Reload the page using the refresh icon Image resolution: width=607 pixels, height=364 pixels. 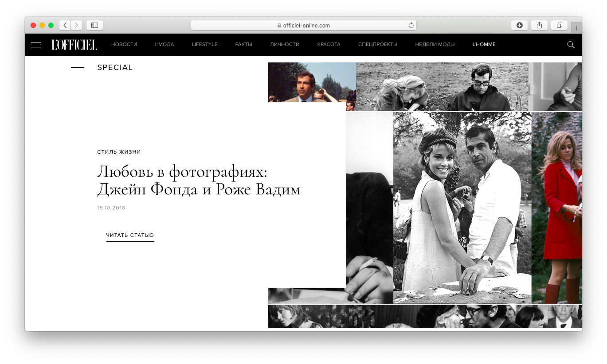411,25
